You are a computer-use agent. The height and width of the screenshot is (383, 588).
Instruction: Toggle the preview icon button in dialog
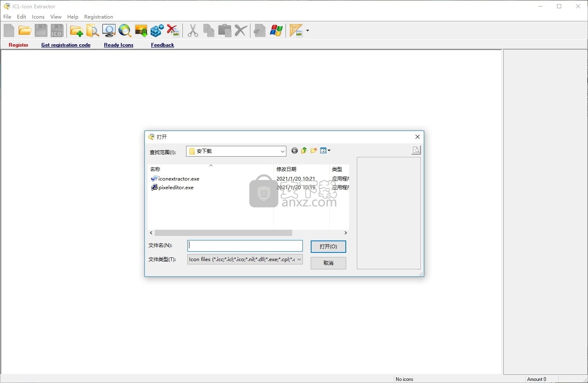pos(416,150)
